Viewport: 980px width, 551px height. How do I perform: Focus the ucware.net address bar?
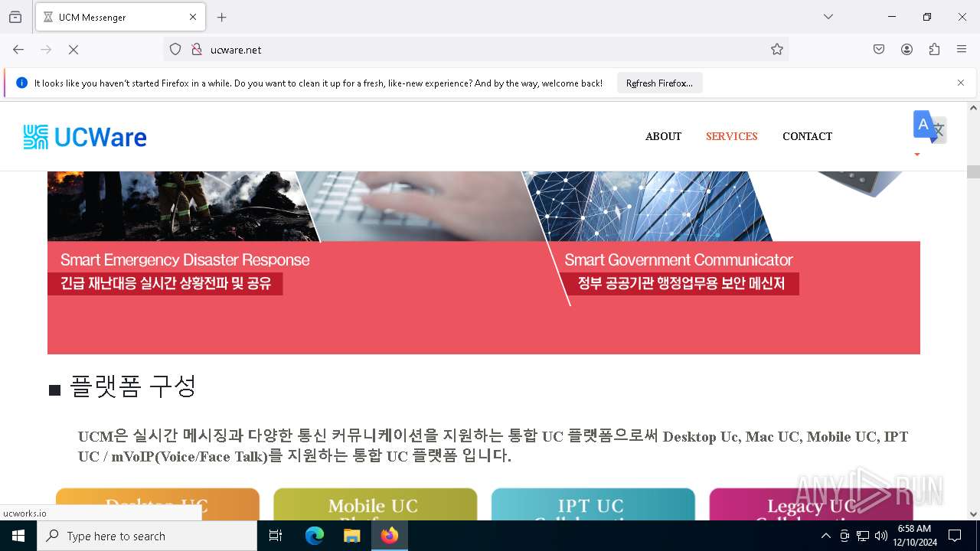click(x=475, y=49)
